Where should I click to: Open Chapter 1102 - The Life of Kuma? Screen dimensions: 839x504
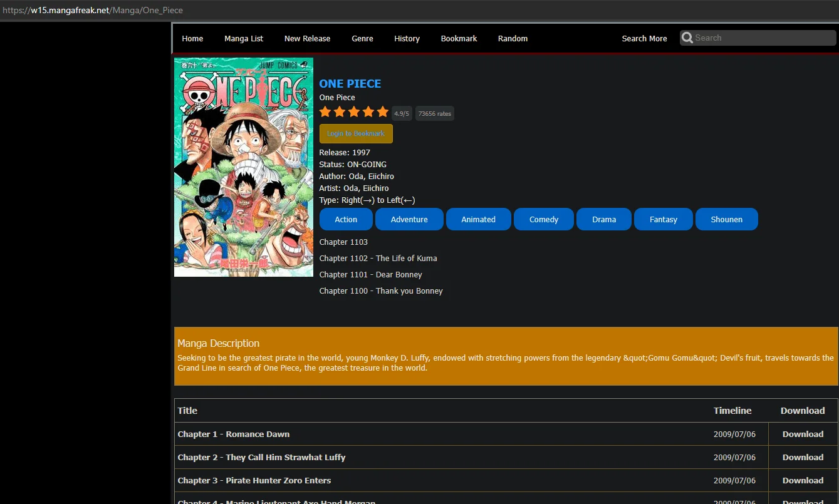pyautogui.click(x=378, y=259)
